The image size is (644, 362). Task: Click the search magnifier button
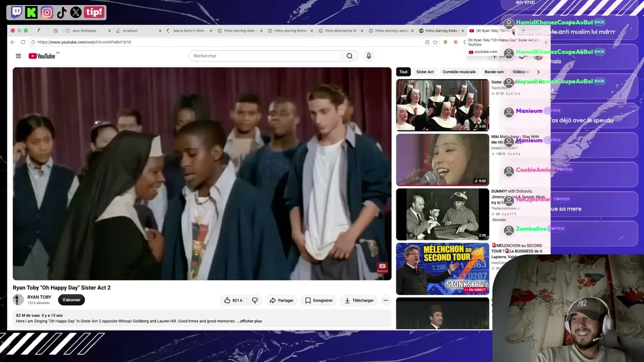(350, 56)
